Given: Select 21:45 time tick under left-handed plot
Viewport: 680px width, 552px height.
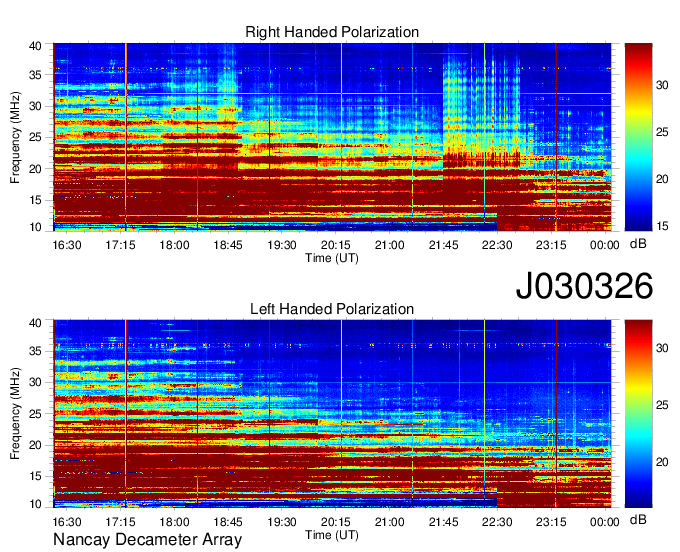Looking at the screenshot, I should [x=443, y=522].
